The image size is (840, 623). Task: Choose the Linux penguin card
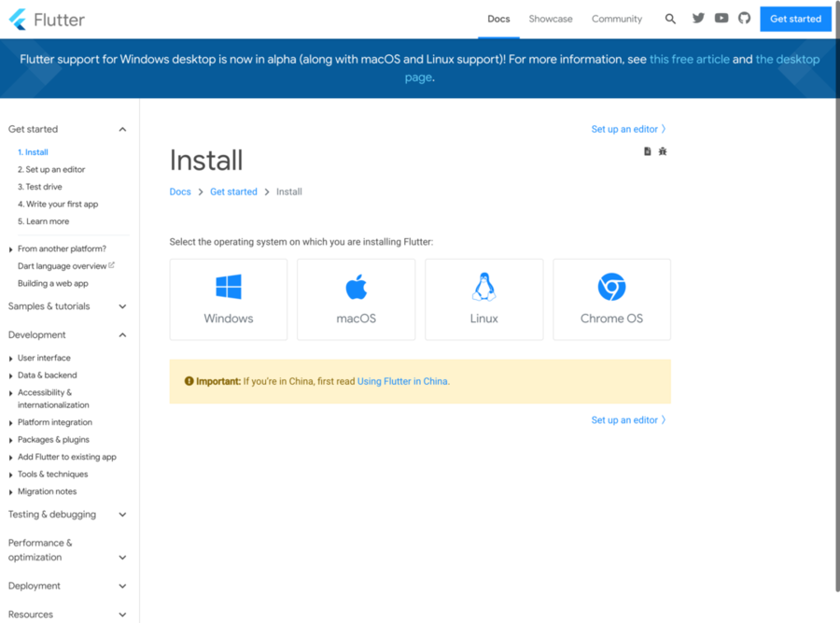(x=483, y=299)
